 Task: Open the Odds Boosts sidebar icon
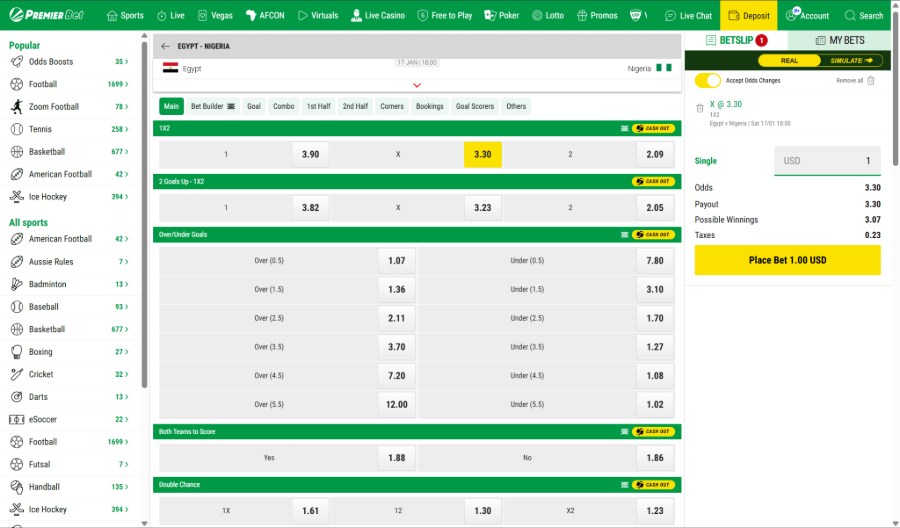[17, 61]
